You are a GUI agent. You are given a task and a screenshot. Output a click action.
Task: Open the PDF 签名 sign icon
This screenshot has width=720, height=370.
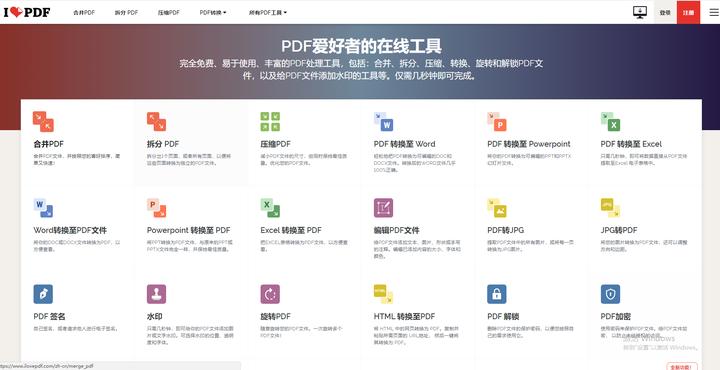point(43,294)
